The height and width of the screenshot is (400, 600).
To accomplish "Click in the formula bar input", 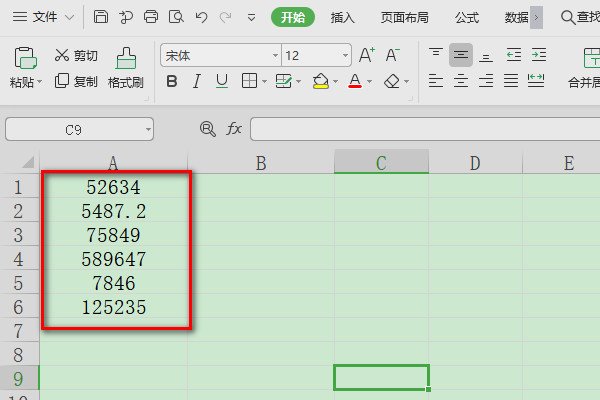I will point(425,129).
